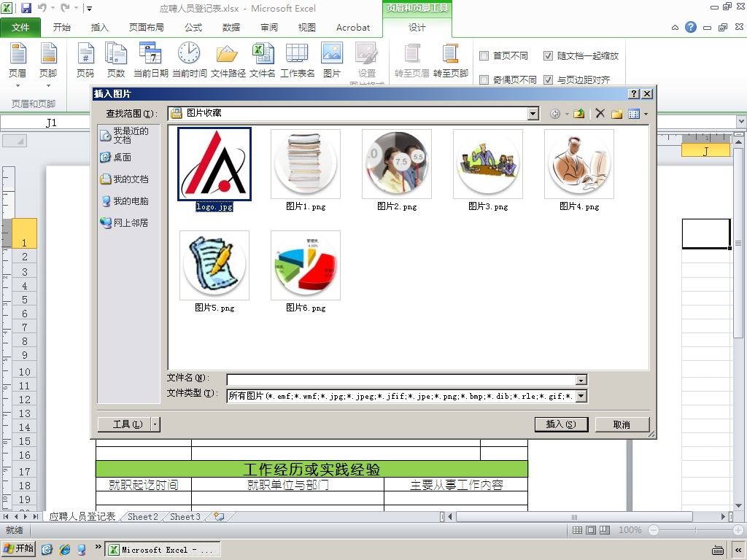Click the Excel help question mark icon
This screenshot has height=560, width=747.
coord(690,27)
